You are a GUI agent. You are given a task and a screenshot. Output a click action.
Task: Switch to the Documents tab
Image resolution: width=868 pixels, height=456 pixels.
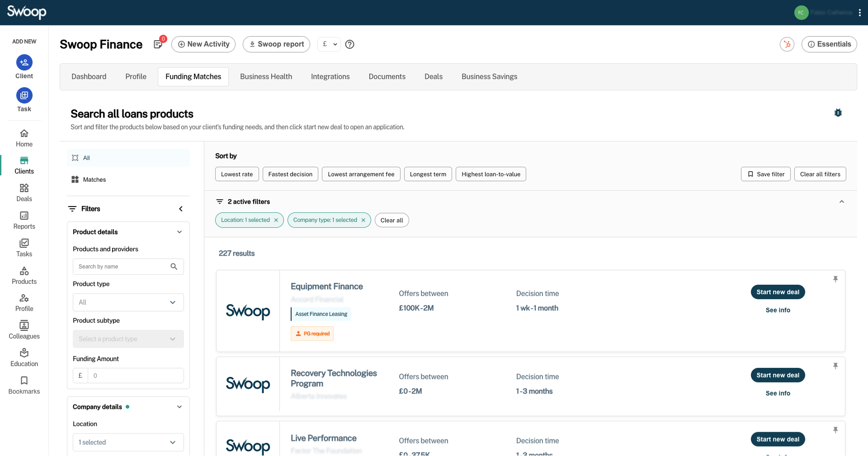387,77
